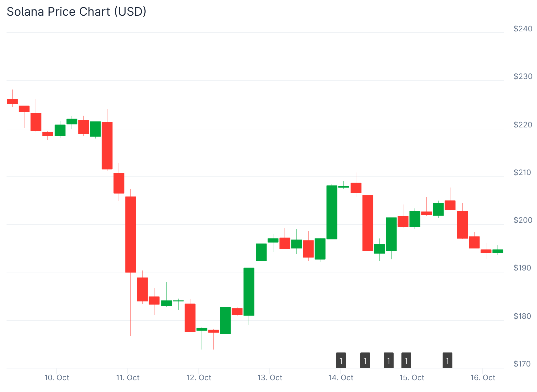The width and height of the screenshot is (537, 392).
Task: Click the final green candle at far right
Action: click(498, 251)
